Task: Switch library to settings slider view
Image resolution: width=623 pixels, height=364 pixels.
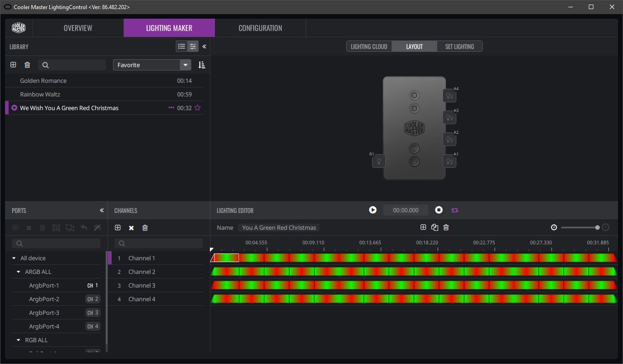Action: tap(193, 46)
